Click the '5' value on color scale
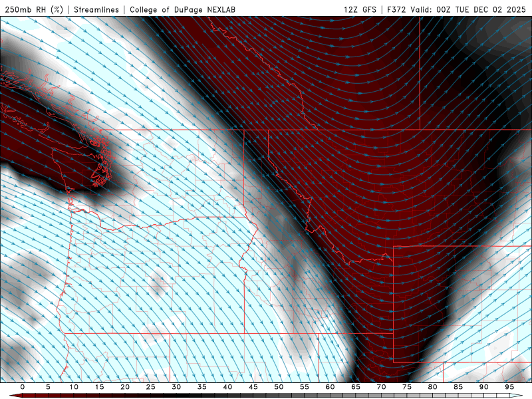This screenshot has width=532, height=399. click(48, 387)
